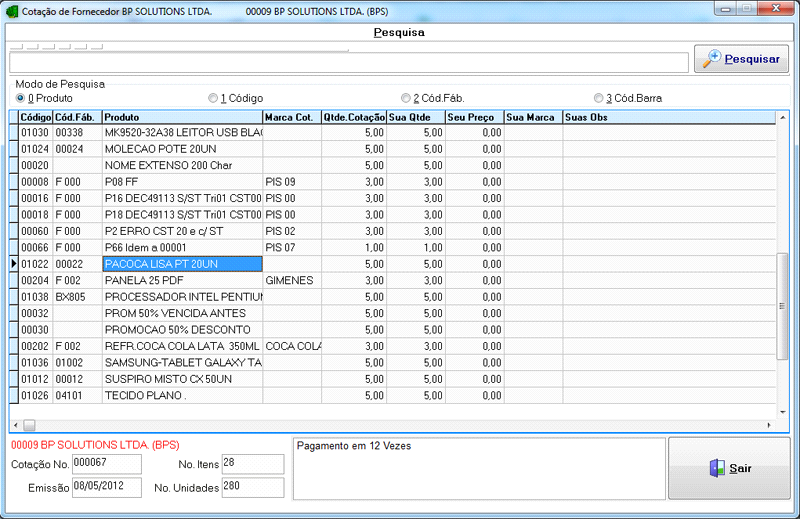
Task: Enable the 3 Cód.Barra search mode
Action: pyautogui.click(x=598, y=98)
